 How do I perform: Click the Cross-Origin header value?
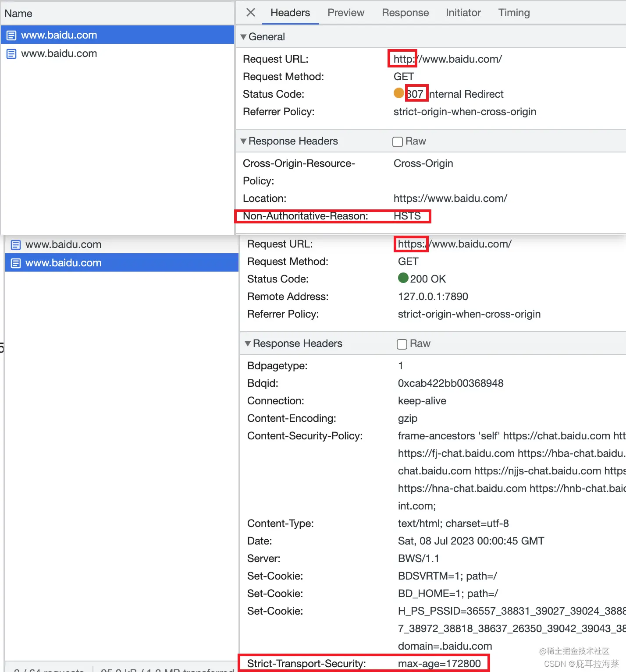coord(423,163)
